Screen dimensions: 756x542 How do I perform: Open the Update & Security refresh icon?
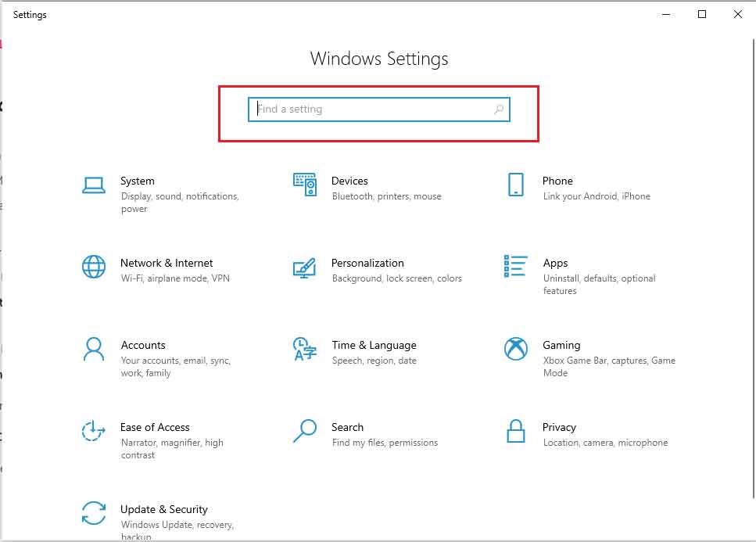pyautogui.click(x=94, y=513)
